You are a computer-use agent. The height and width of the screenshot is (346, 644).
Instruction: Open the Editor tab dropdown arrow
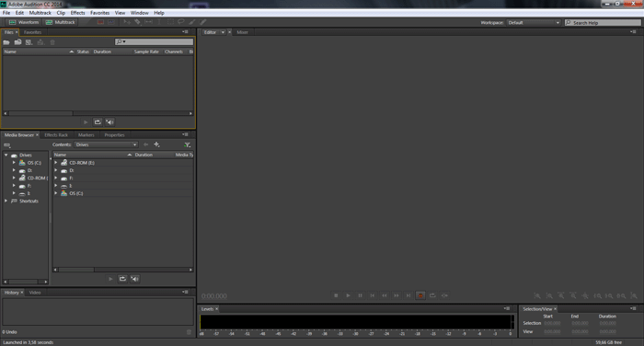tap(223, 32)
